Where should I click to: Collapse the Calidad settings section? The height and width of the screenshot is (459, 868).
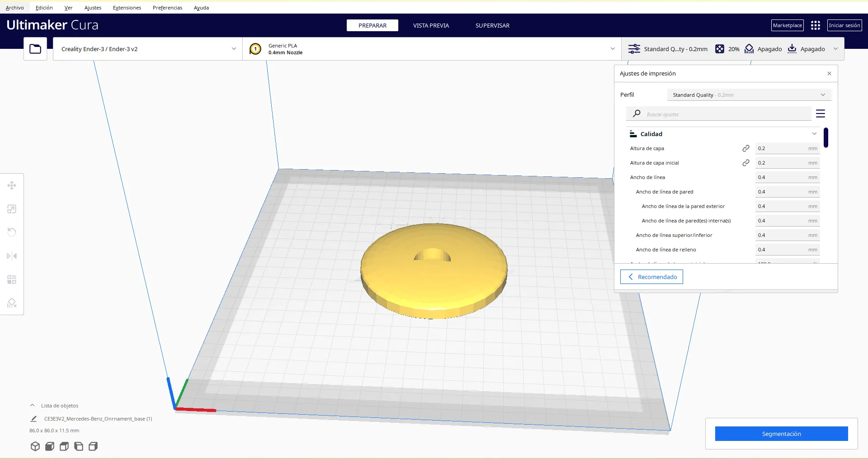[x=814, y=134]
